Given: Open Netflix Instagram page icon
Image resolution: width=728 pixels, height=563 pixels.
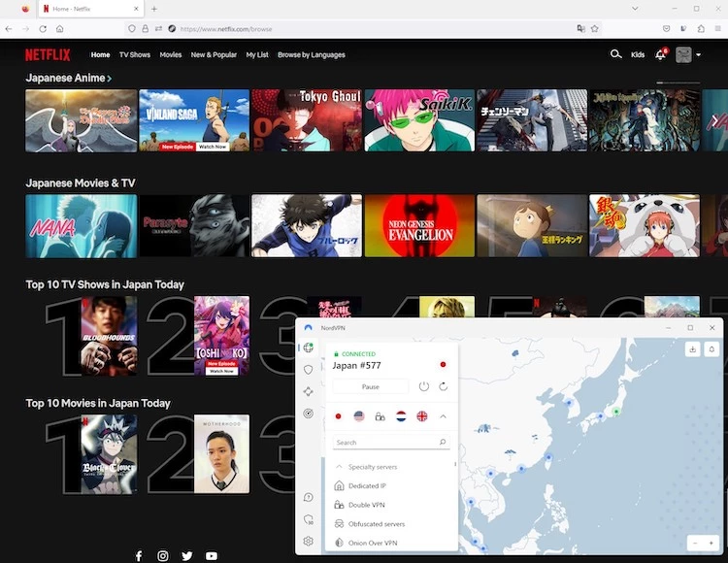Looking at the screenshot, I should click(x=163, y=555).
